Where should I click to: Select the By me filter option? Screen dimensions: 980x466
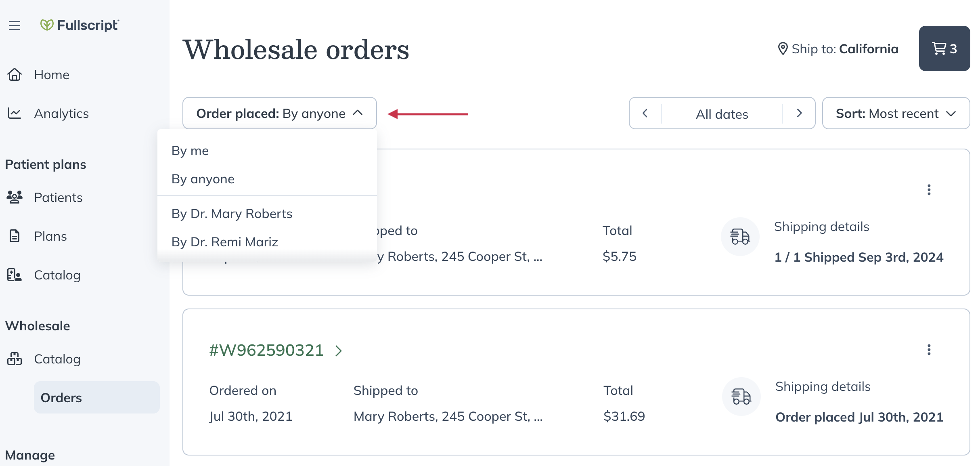(190, 151)
